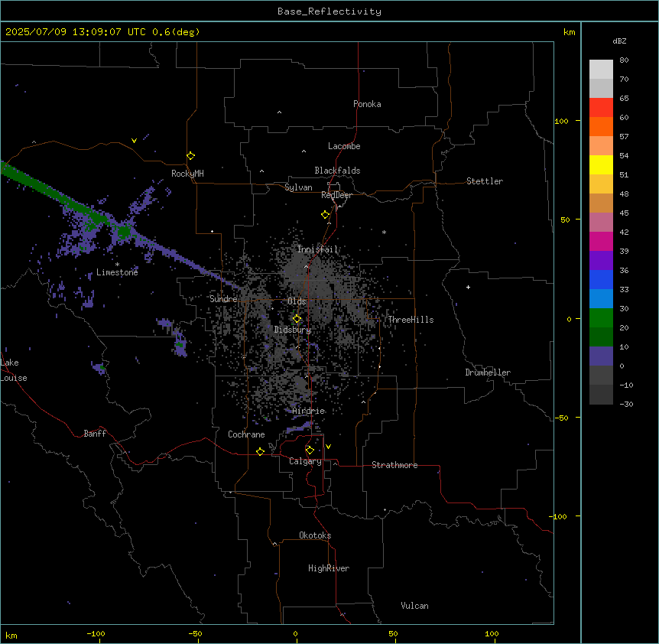Screen dimensions: 659x644
Task: Click the Blackfalds city label
Action: pos(337,171)
